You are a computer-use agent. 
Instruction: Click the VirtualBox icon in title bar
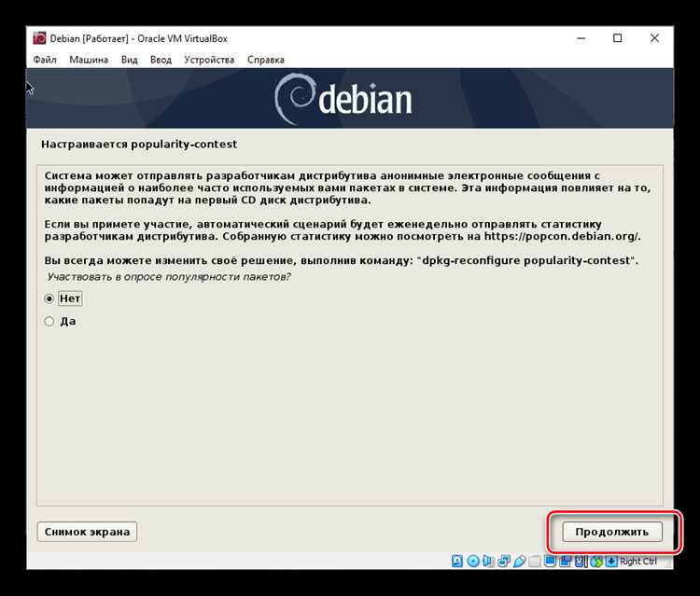click(x=39, y=38)
